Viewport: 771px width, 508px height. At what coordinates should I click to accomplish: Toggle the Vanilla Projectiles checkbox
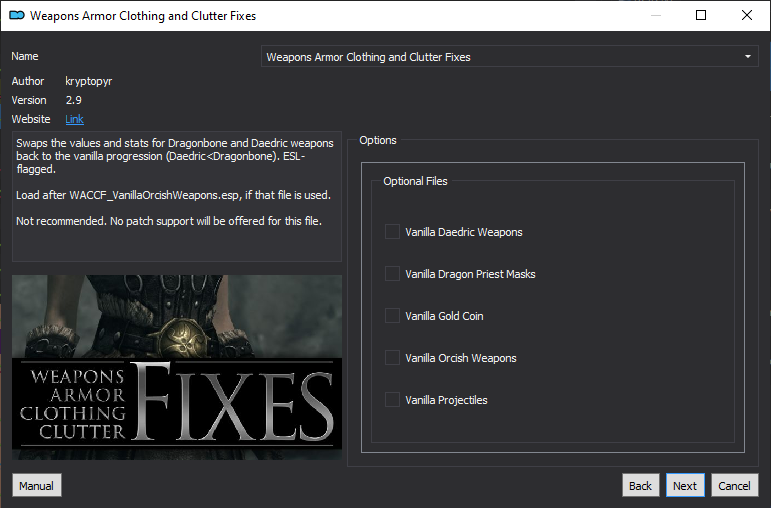(392, 400)
